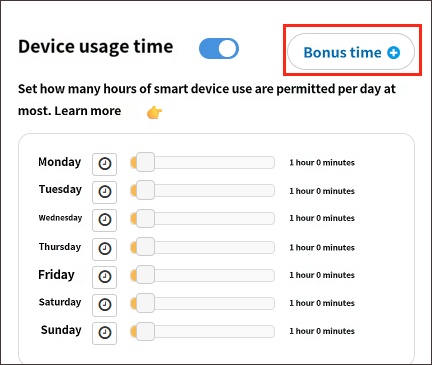Click the Saturday usage slider track
The width and height of the screenshot is (432, 365).
pyautogui.click(x=202, y=303)
